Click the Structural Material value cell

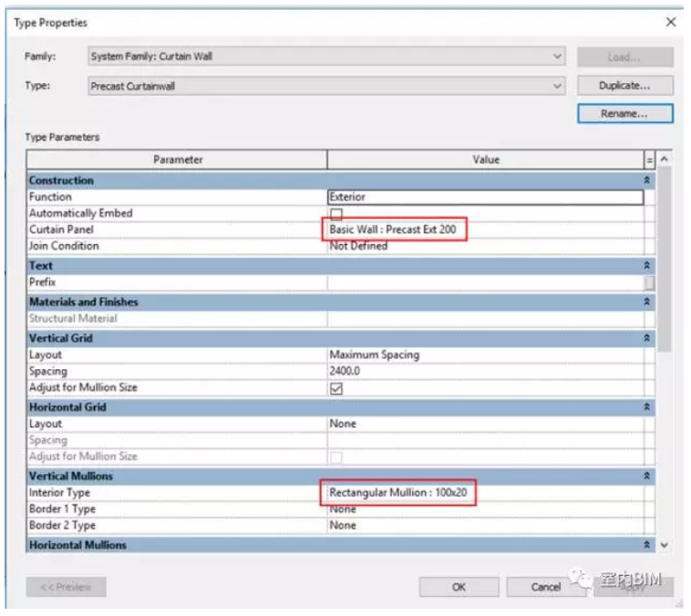[x=486, y=319]
